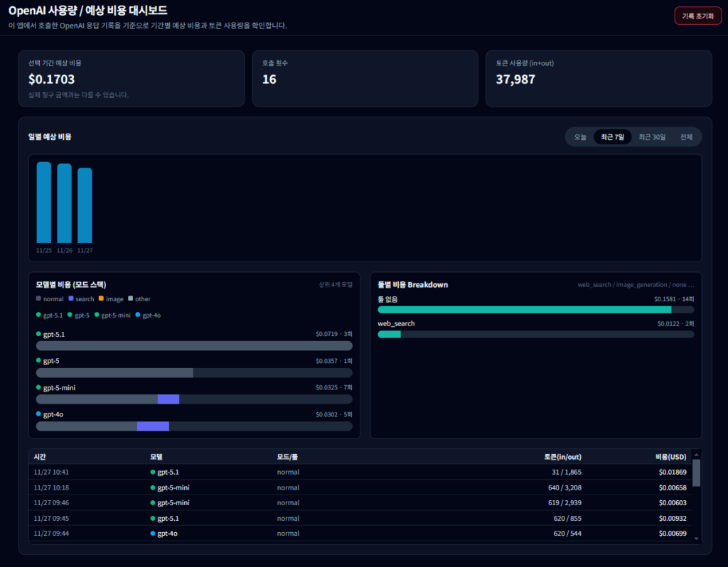Click the 11/25 bar in daily cost chart
The image size is (728, 567).
[x=44, y=202]
